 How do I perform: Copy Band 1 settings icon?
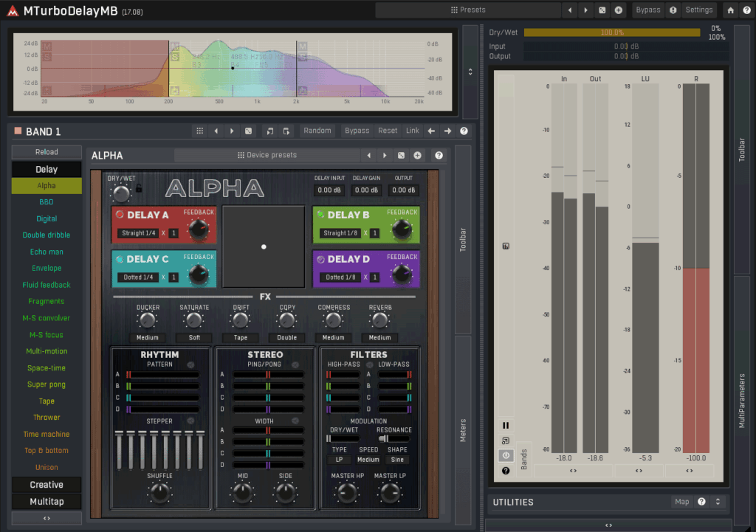270,131
